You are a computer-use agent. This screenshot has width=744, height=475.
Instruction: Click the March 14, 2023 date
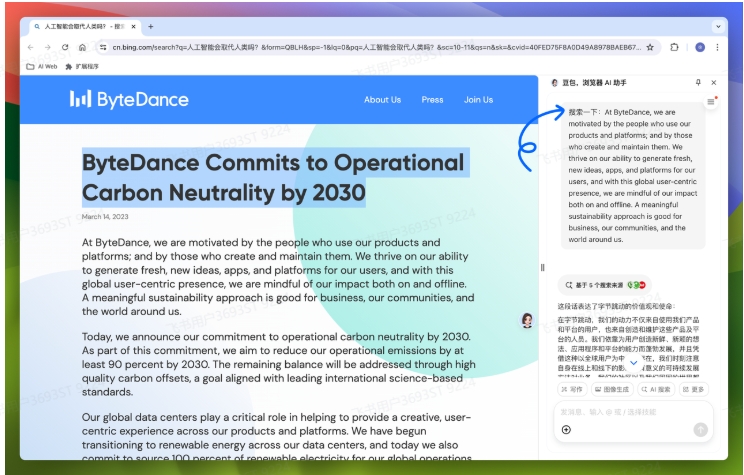point(105,216)
